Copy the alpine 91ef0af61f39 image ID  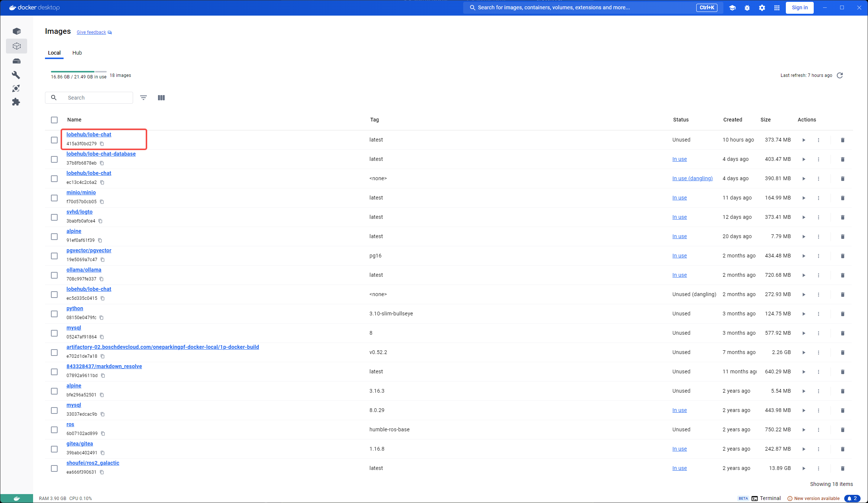(x=100, y=240)
